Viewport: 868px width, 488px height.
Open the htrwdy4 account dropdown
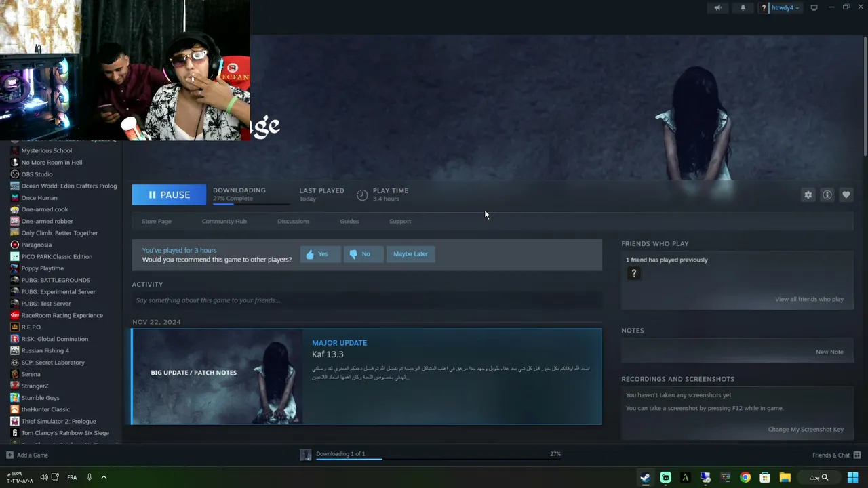coord(785,8)
